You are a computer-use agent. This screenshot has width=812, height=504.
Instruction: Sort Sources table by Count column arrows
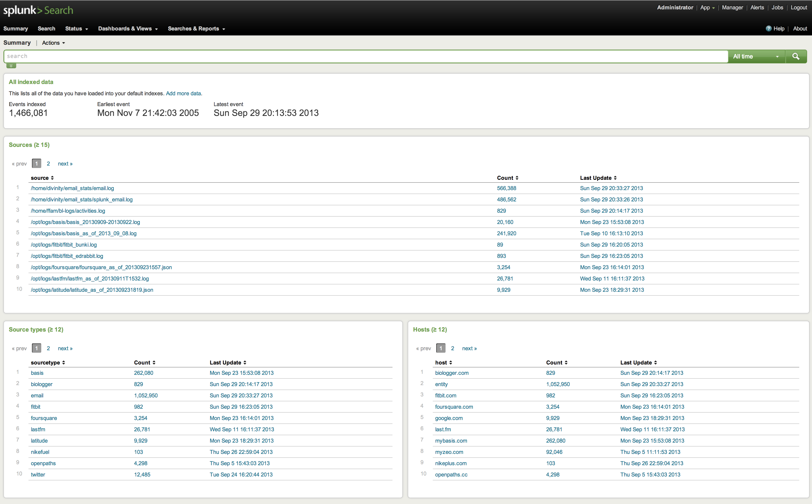[x=517, y=178]
